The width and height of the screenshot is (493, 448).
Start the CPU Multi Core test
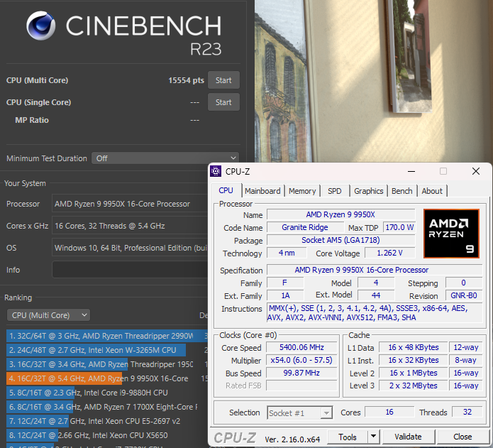click(223, 80)
